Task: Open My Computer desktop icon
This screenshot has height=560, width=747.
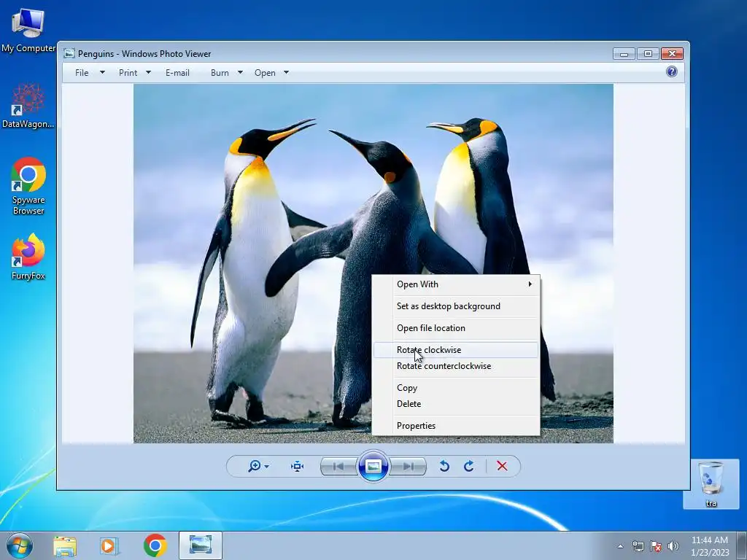Action: pyautogui.click(x=28, y=31)
